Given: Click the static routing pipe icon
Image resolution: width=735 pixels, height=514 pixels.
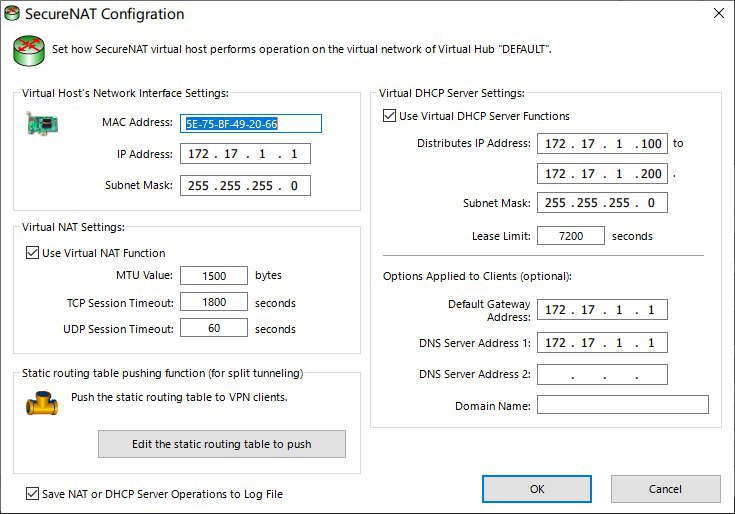Looking at the screenshot, I should (x=42, y=401).
